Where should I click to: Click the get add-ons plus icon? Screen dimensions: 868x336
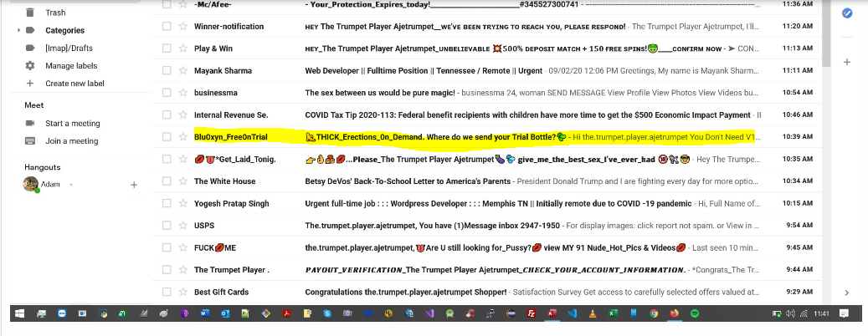tap(847, 62)
